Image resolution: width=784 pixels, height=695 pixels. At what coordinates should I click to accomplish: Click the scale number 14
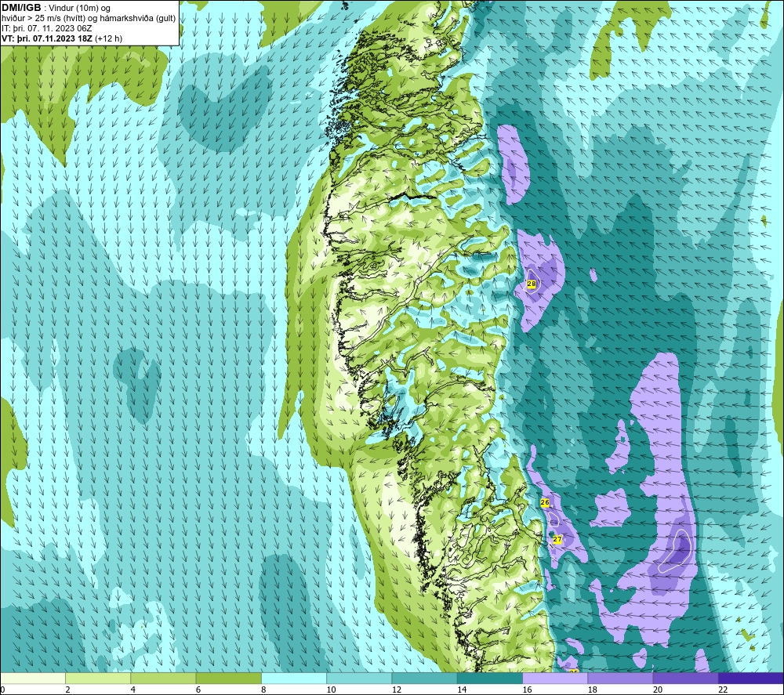[462, 690]
